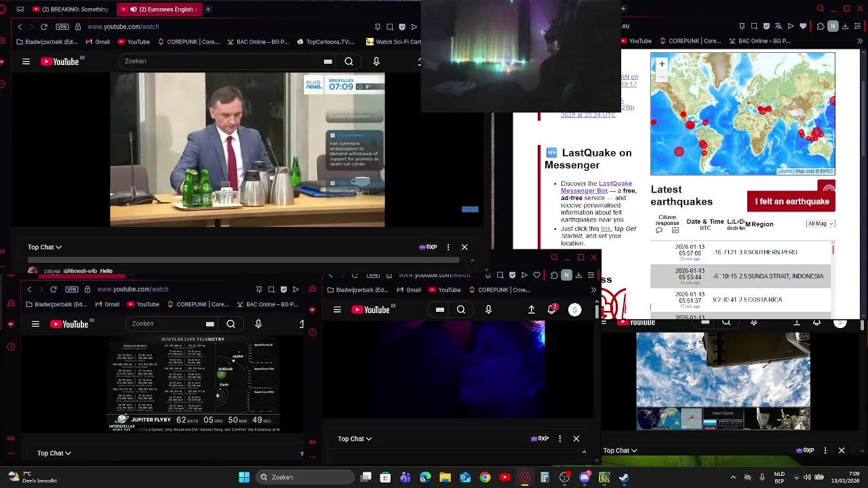Screen dimensions: 868x488
Task: Close Top Chat in bottom-middle window
Action: point(576,439)
